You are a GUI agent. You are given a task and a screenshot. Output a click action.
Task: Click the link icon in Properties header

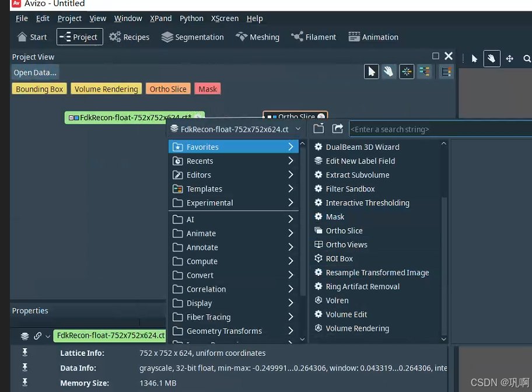(38, 335)
